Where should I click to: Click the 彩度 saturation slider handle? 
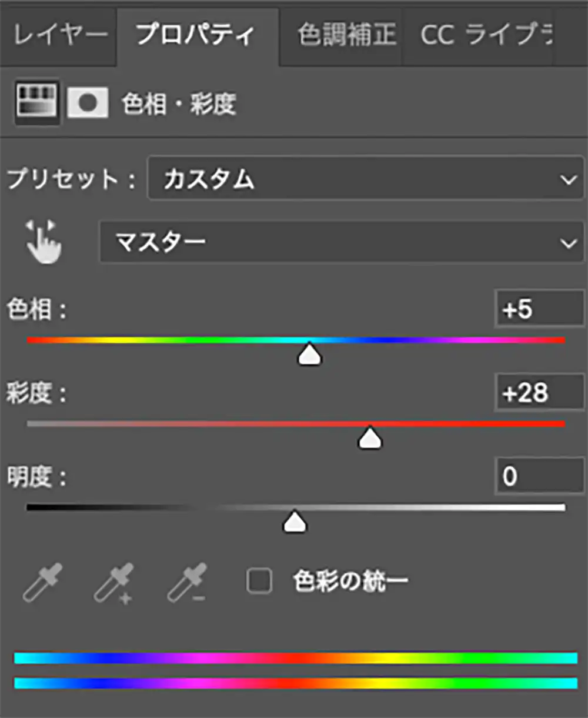[370, 438]
